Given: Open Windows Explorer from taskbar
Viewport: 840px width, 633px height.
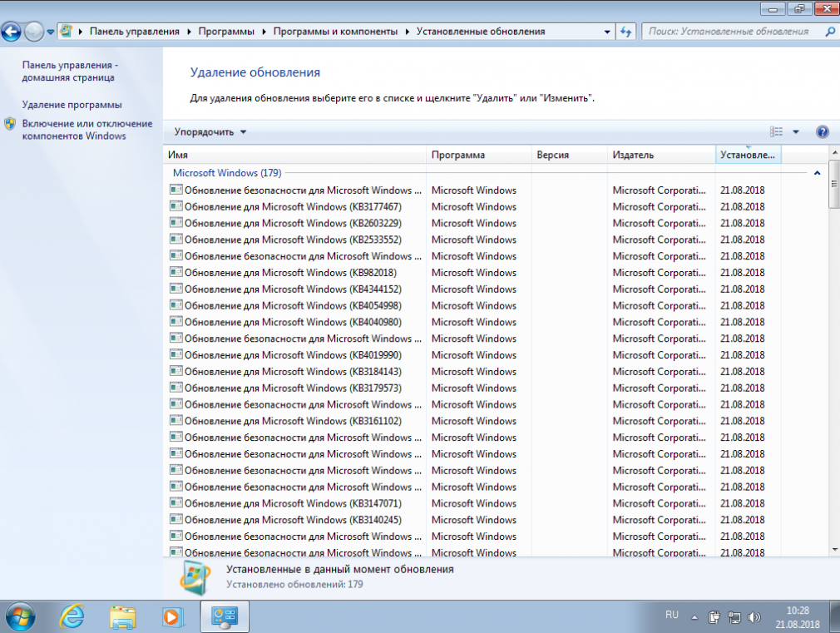Looking at the screenshot, I should (123, 617).
